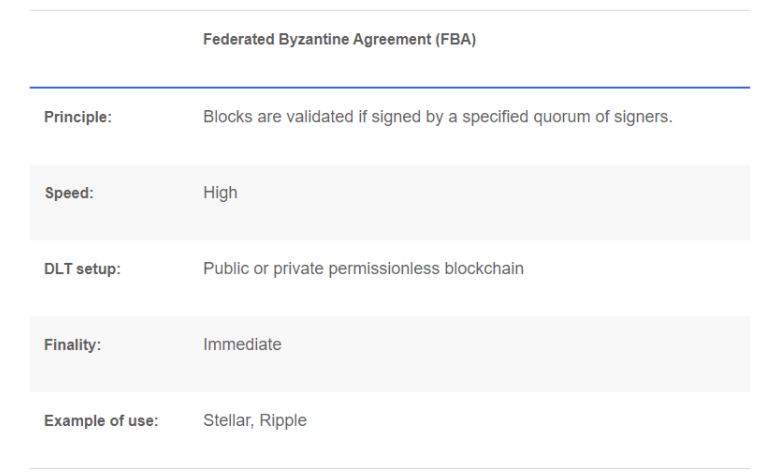The width and height of the screenshot is (769, 472).
Task: Click the Speed row label
Action: coord(68,194)
